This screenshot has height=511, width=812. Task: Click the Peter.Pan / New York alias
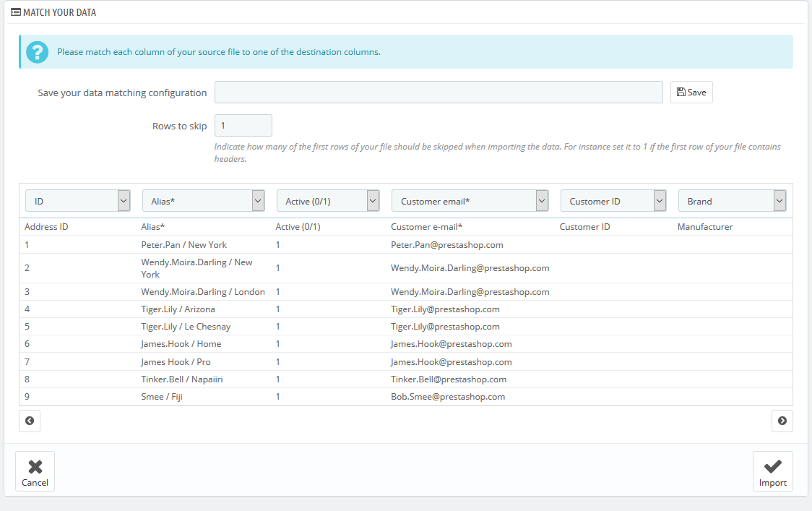click(x=183, y=244)
